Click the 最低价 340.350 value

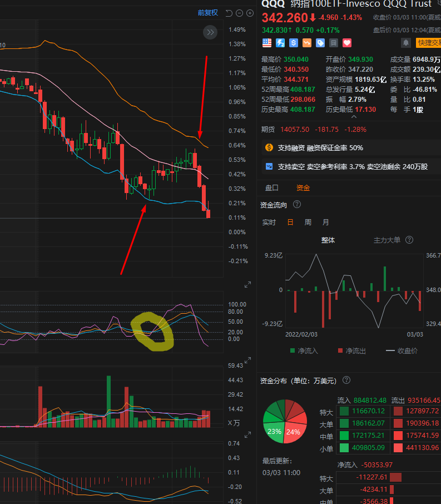296,70
